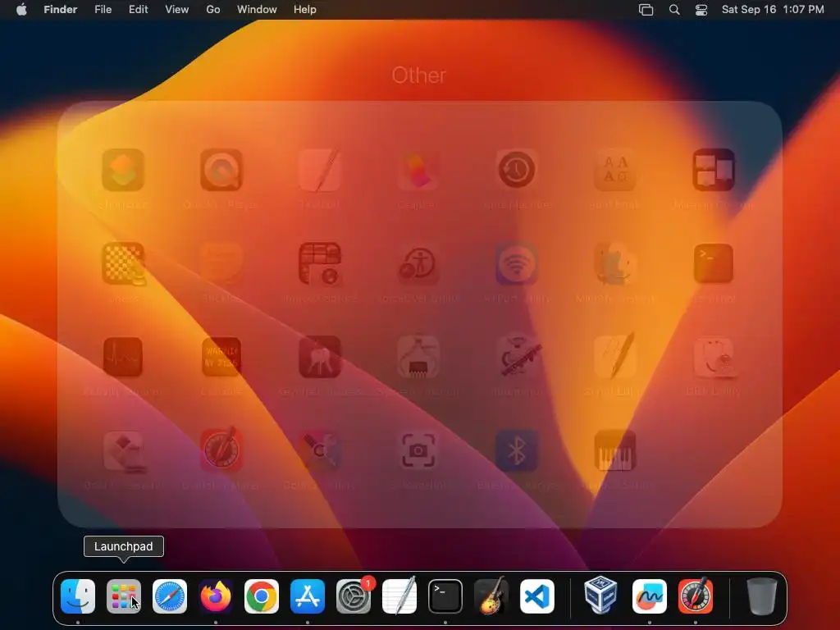
Task: Launch ColorSync Utility in the Other folder
Action: 320,451
